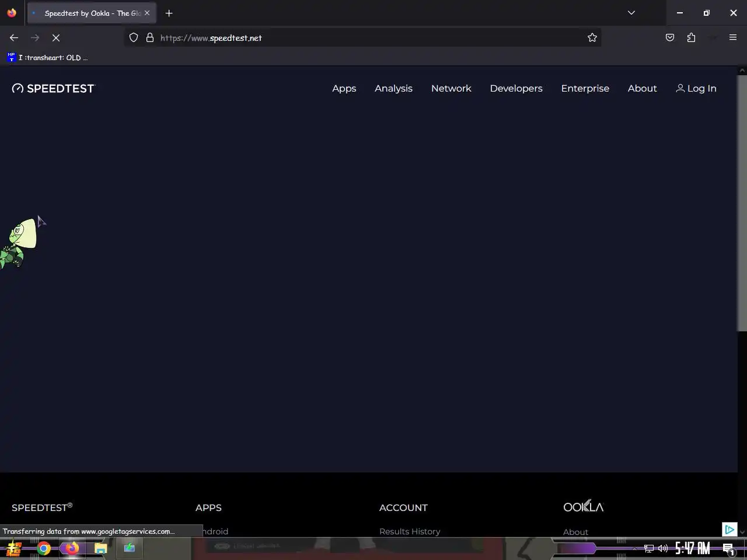Expand the list all tabs chevron

point(631,13)
